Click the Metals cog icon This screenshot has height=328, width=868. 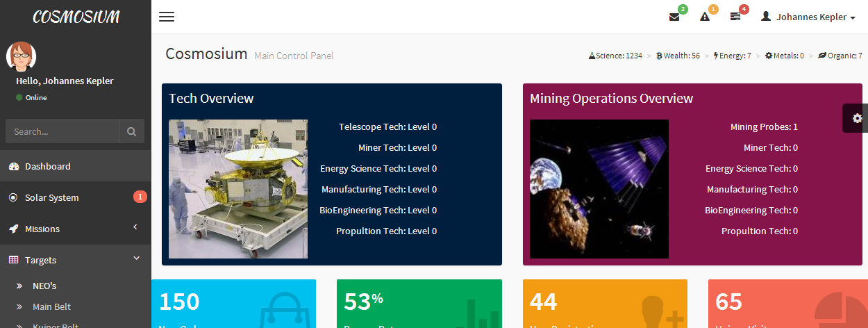[x=769, y=56]
